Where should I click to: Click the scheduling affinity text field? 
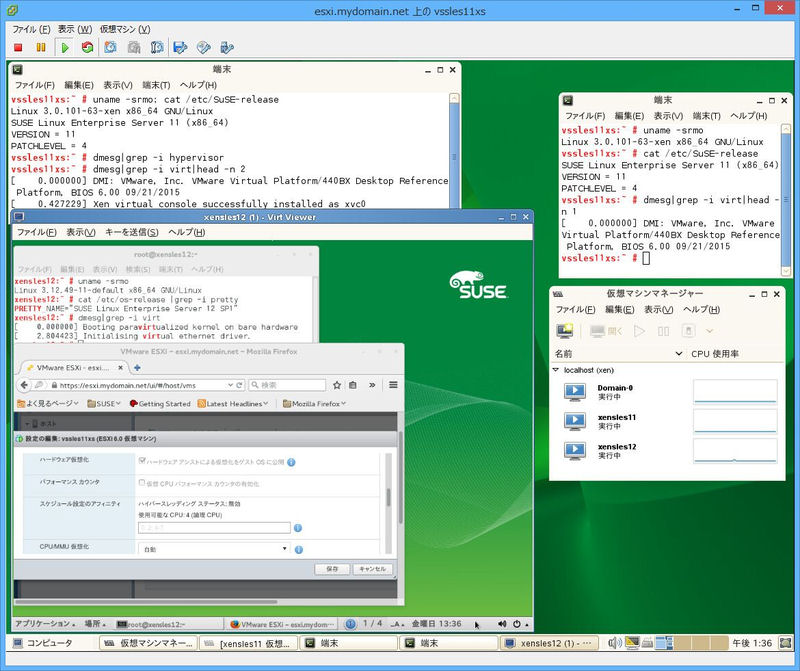(214, 527)
